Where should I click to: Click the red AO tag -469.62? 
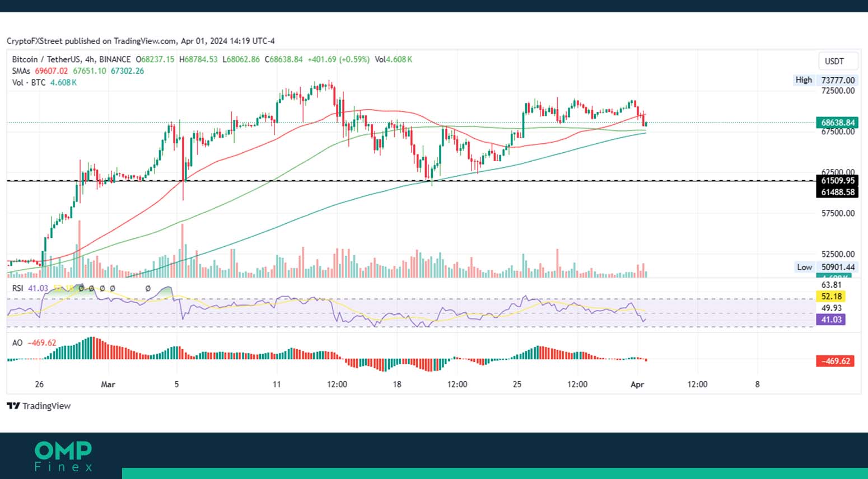pyautogui.click(x=835, y=361)
